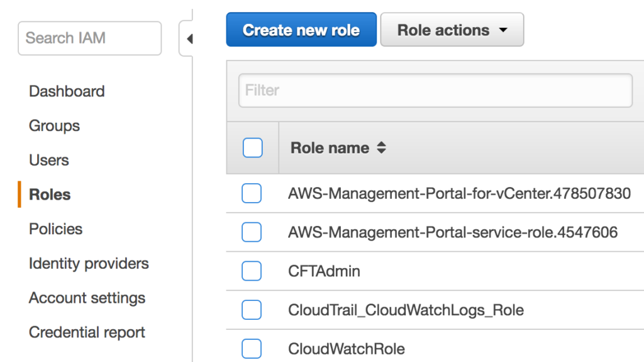Collapse the sidebar with the arrow handle

coord(188,39)
